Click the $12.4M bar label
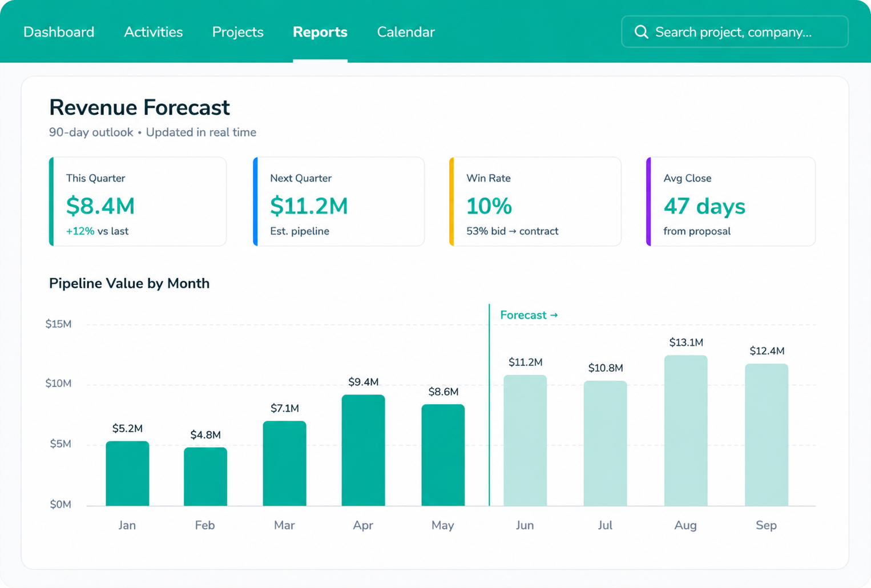 coord(767,351)
